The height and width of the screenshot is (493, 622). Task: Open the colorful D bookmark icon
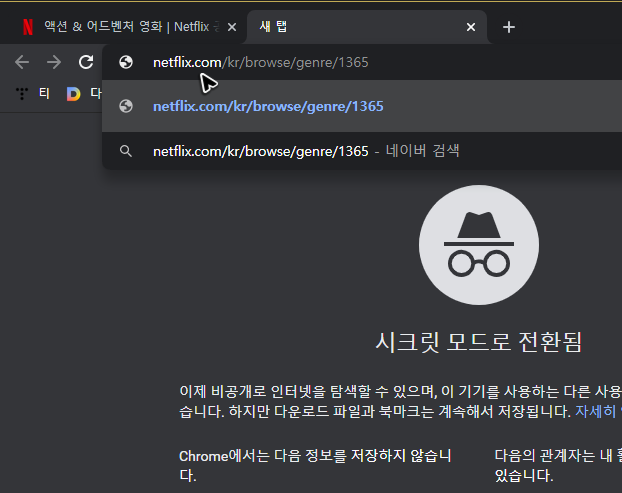coord(73,94)
